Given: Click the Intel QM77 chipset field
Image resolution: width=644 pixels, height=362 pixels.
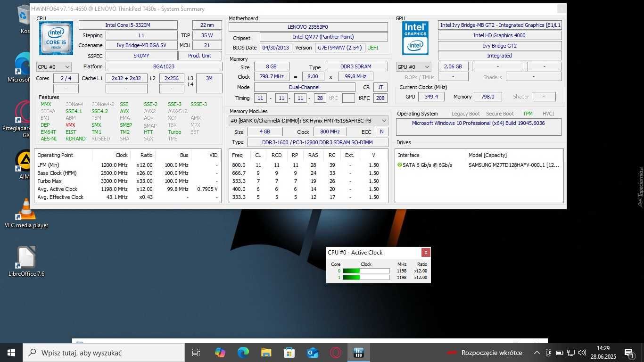Looking at the screenshot, I should click(x=323, y=37).
